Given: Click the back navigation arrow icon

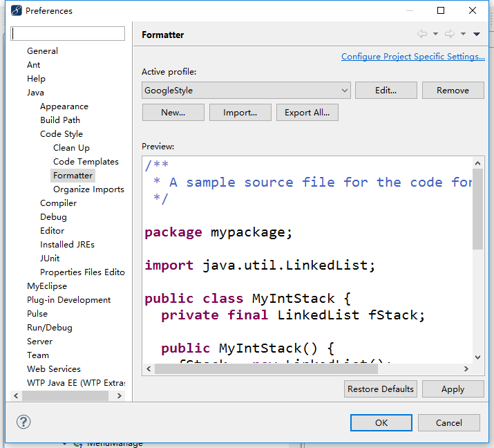Looking at the screenshot, I should 422,34.
